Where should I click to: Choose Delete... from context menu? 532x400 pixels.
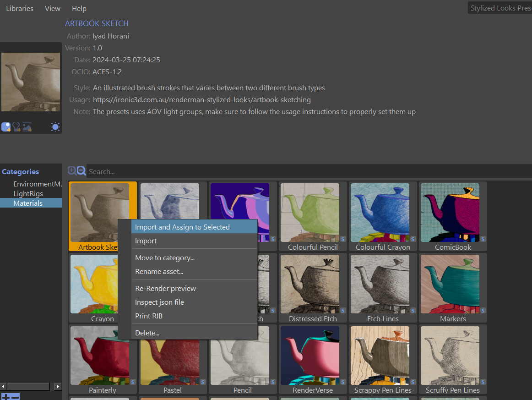click(195, 333)
